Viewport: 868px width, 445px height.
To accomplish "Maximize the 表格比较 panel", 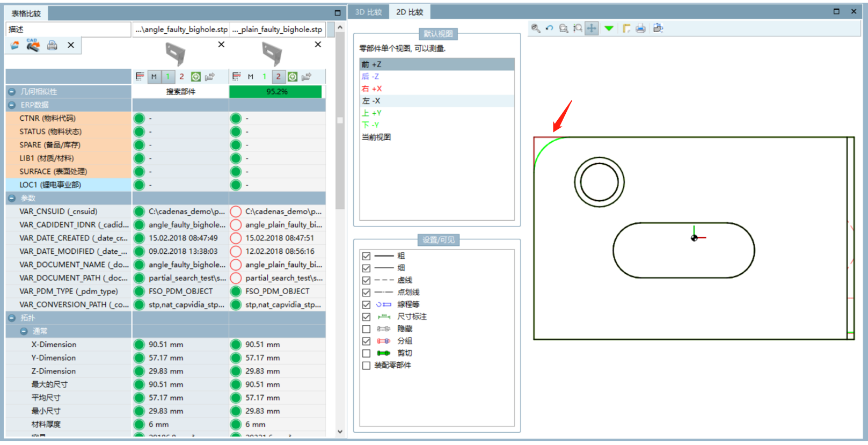I will [337, 13].
